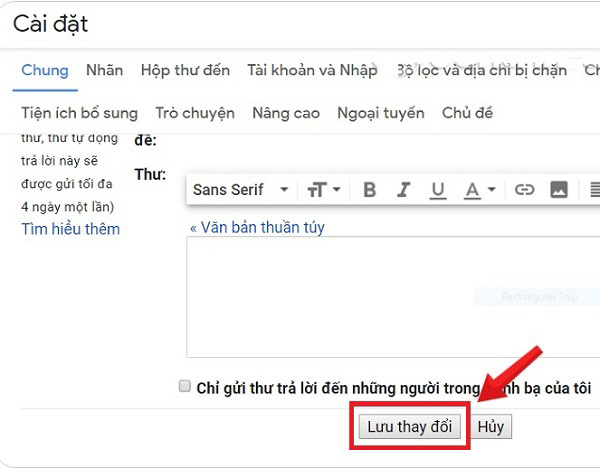This screenshot has height=468, width=600.
Task: Open the Ngoại tuyến tab
Action: tap(381, 113)
